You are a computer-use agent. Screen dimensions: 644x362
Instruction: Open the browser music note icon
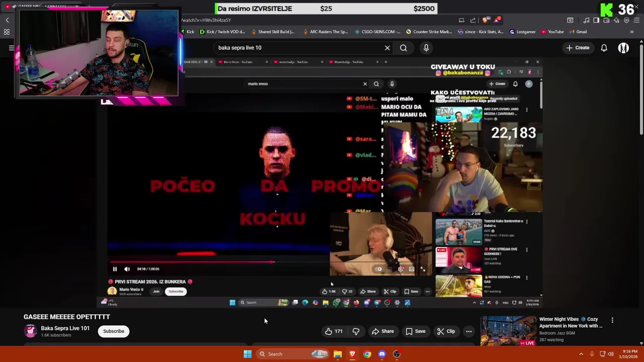pos(586,20)
